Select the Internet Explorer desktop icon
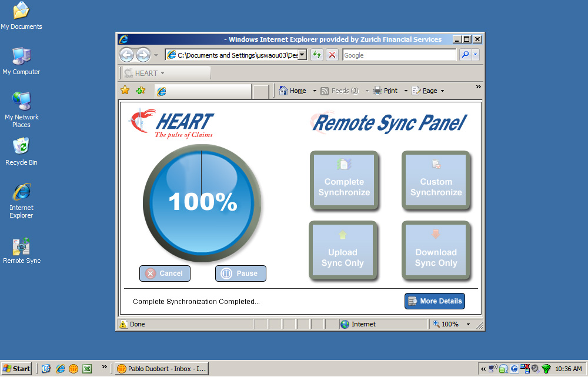Screen dimensions: 588x377 click(x=21, y=201)
